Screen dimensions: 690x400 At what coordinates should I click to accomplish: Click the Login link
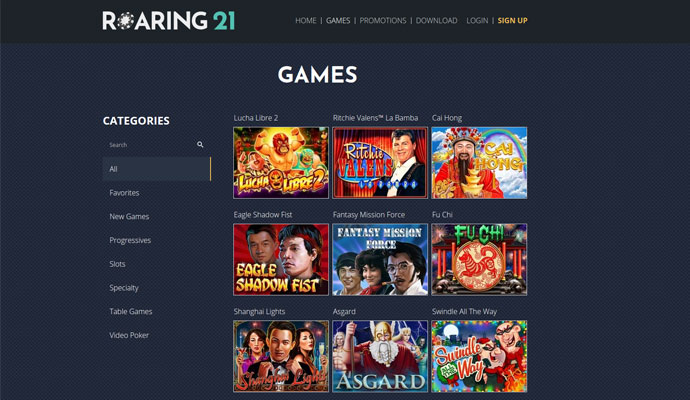click(477, 21)
